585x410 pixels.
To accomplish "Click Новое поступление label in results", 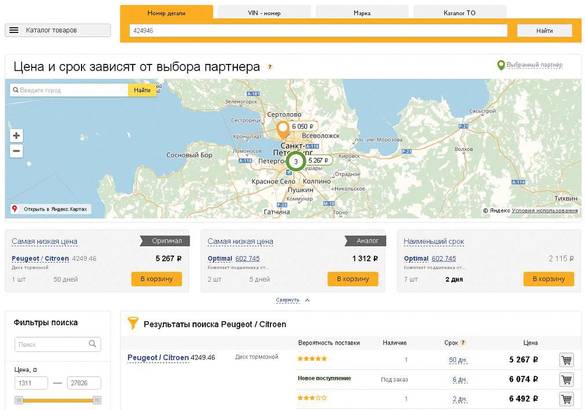I will click(x=324, y=378).
